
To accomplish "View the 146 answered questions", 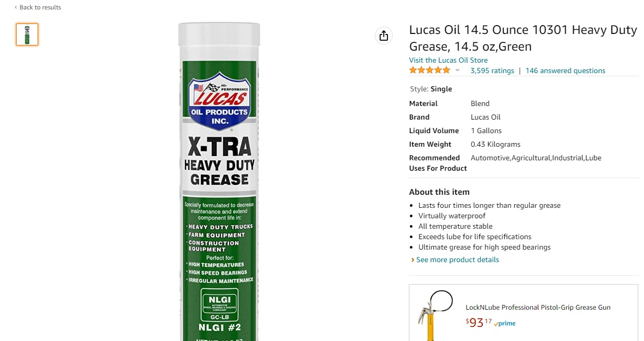I will [x=565, y=70].
